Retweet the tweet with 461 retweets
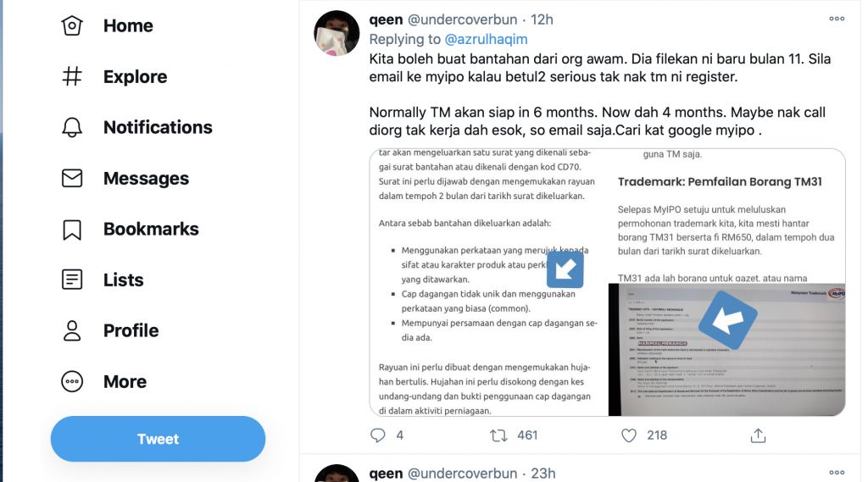Image resolution: width=868 pixels, height=482 pixels. pos(498,435)
